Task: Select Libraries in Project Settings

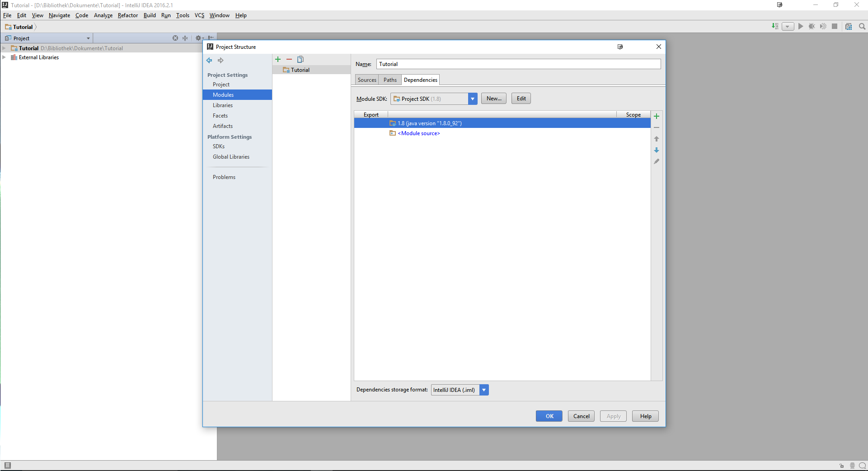Action: click(223, 105)
